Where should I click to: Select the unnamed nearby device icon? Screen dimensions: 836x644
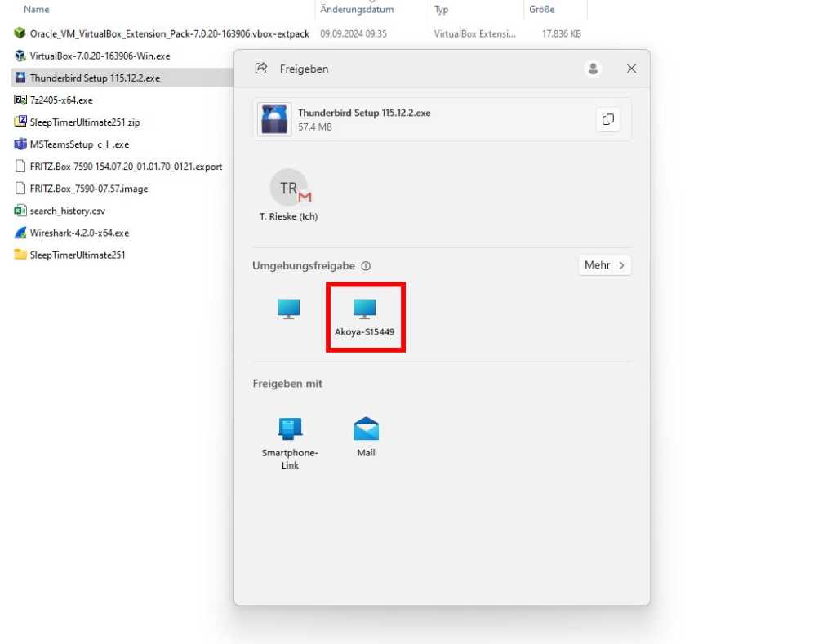click(x=288, y=310)
